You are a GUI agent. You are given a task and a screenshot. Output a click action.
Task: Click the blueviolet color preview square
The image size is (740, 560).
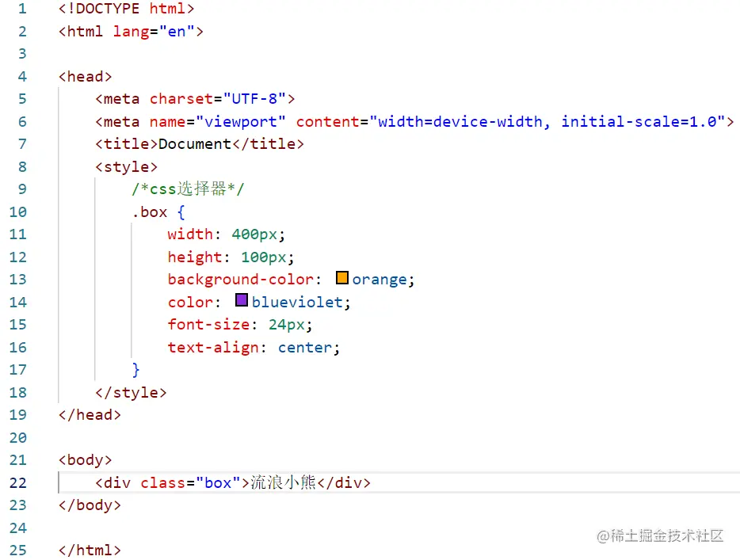pos(241,299)
